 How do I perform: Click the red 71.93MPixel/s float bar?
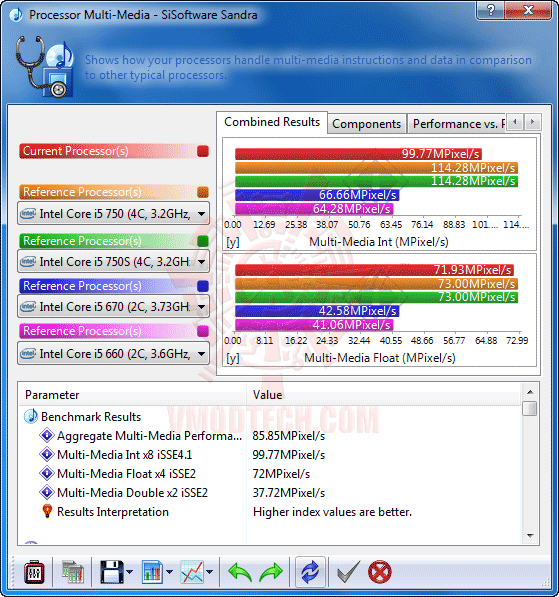(374, 270)
